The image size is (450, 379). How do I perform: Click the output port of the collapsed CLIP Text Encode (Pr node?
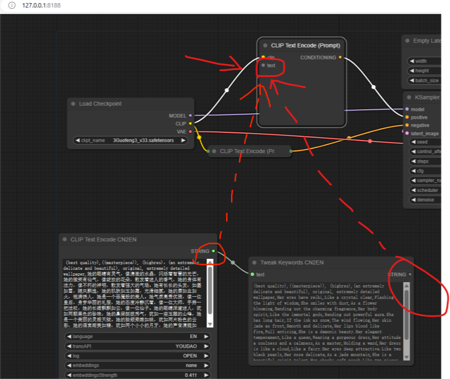(291, 151)
